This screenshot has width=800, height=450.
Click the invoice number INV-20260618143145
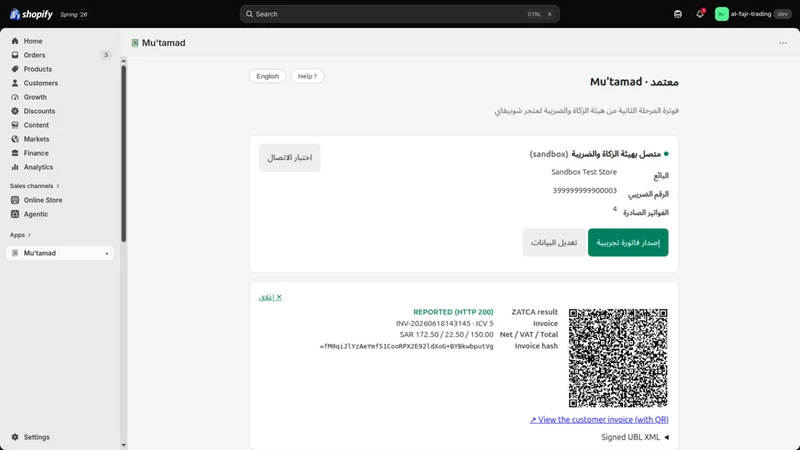(433, 323)
